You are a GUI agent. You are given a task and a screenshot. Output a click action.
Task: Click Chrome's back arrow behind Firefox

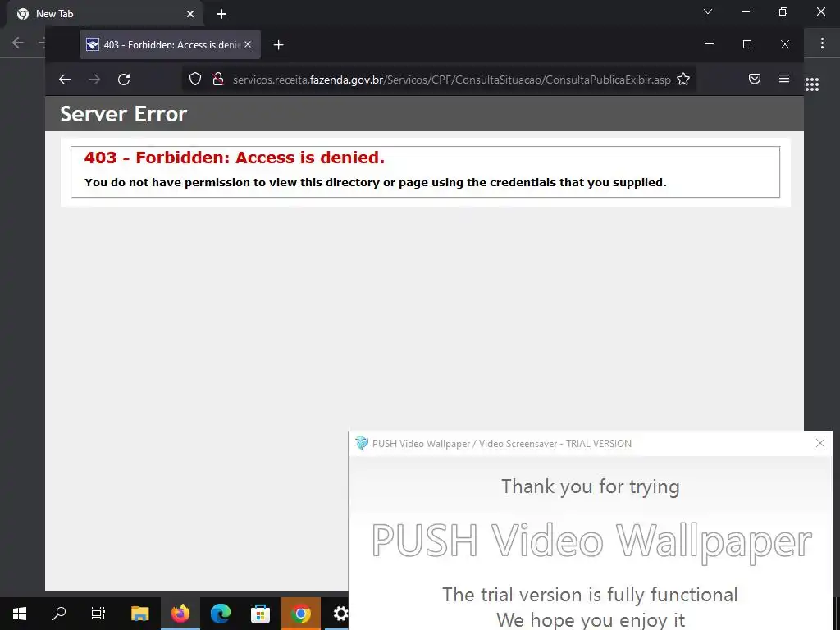pos(18,43)
